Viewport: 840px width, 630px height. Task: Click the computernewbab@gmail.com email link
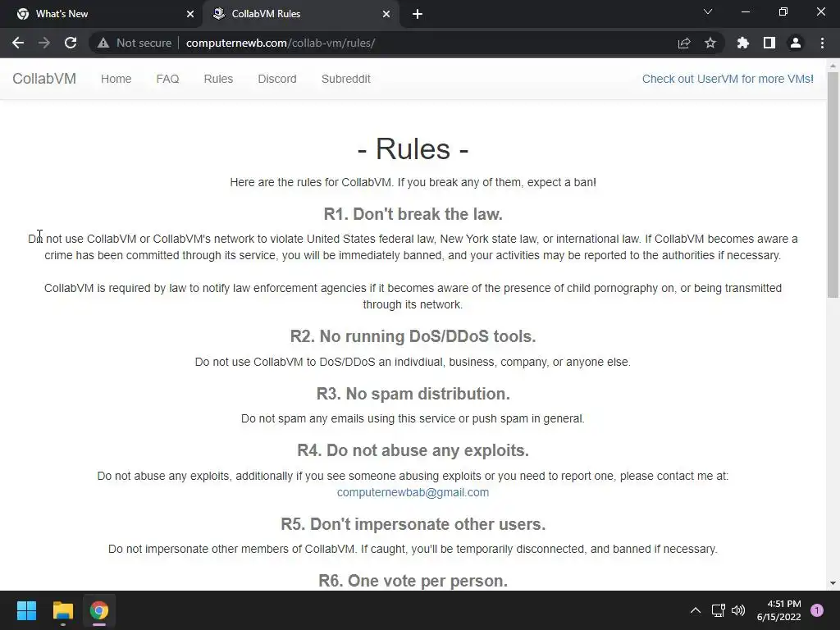413,492
